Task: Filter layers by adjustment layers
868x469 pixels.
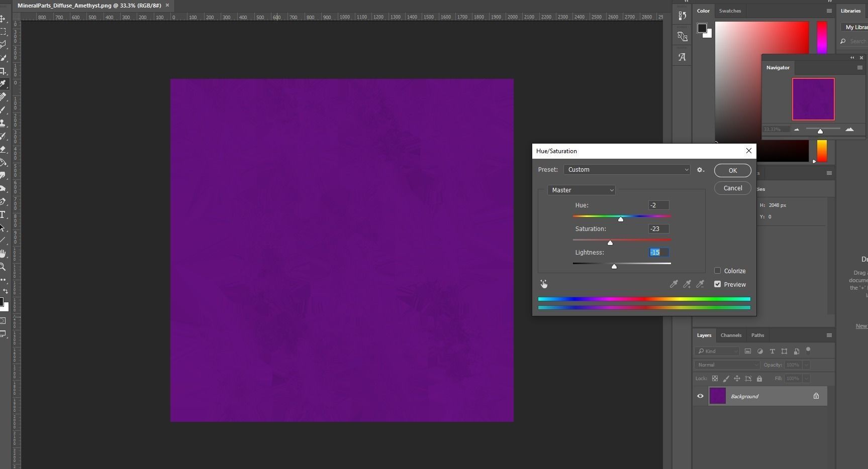Action: [x=760, y=351]
